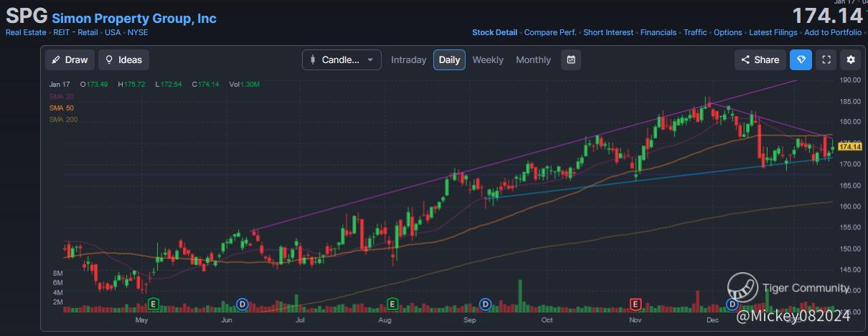This screenshot has height=336, width=868.
Task: Switch to the Monthly timeframe
Action: click(x=534, y=60)
